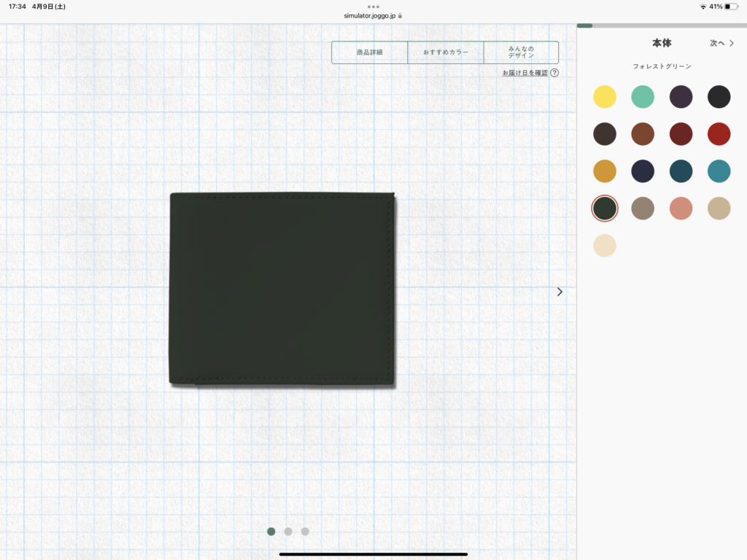Pick the cream ivory color swatch
Viewport: 747px width, 560px height.
[604, 246]
